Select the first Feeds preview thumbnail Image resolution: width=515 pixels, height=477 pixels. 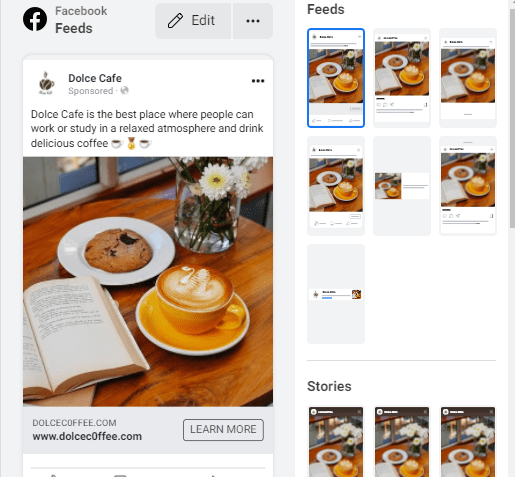click(336, 78)
